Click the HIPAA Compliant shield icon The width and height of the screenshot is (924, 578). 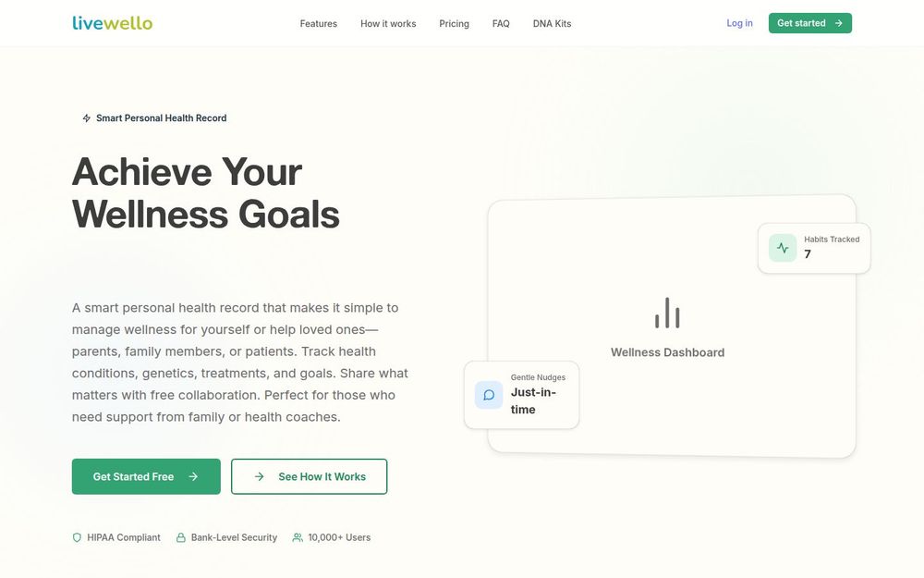click(x=77, y=537)
